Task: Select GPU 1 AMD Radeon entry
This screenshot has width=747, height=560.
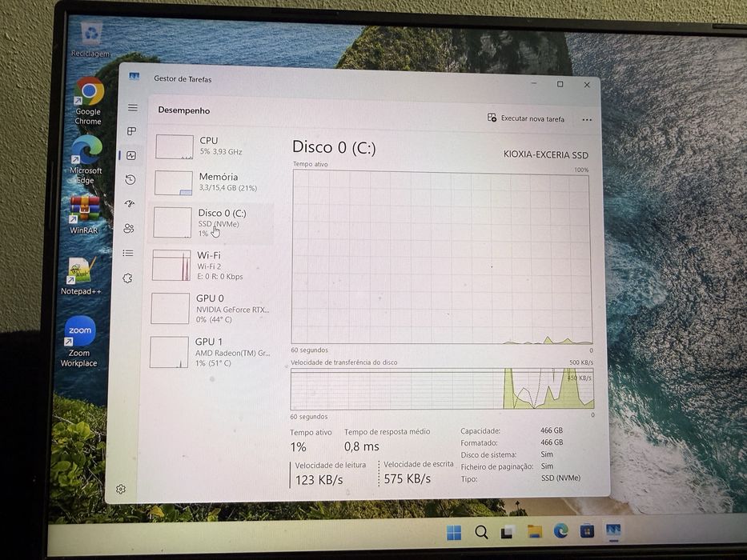Action: (x=209, y=352)
